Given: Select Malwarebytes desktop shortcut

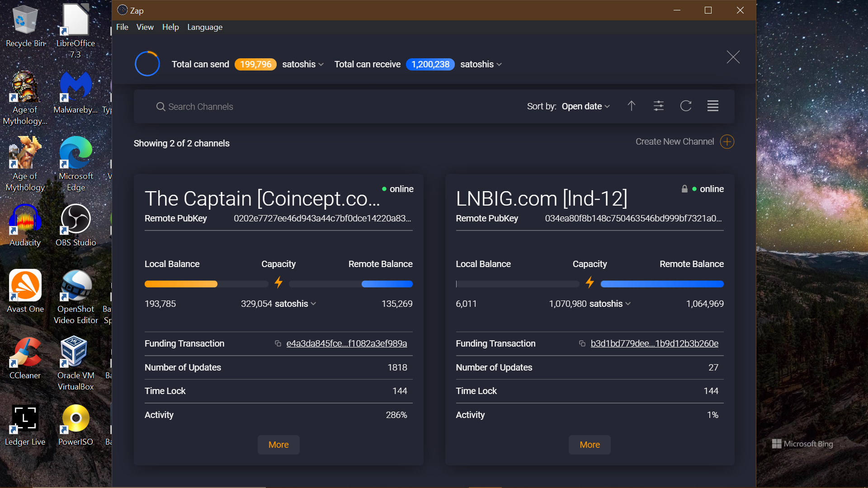Looking at the screenshot, I should tap(75, 93).
